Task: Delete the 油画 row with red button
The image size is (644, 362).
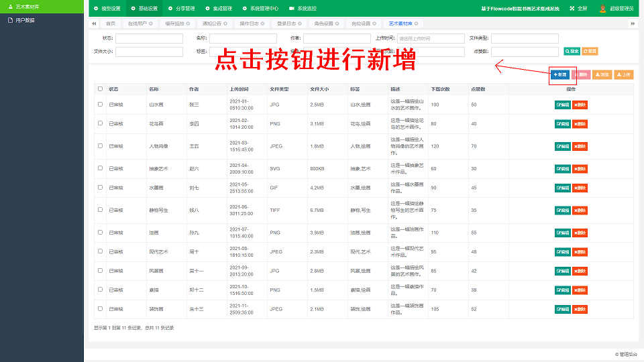Action: coord(580,233)
